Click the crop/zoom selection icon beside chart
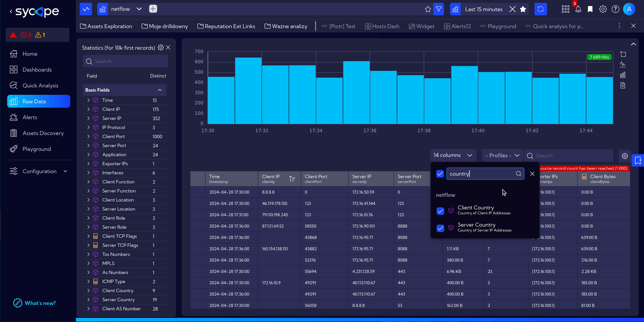Image resolution: width=644 pixels, height=322 pixels. [623, 54]
